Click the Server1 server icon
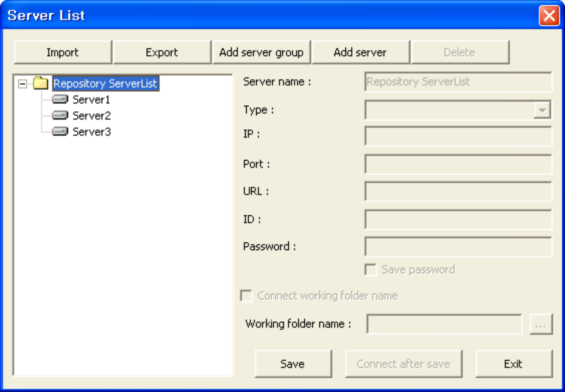 pos(60,99)
